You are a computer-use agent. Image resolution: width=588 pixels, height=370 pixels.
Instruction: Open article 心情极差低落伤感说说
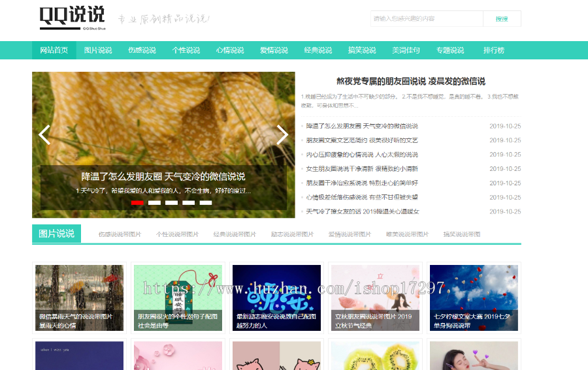(x=362, y=197)
